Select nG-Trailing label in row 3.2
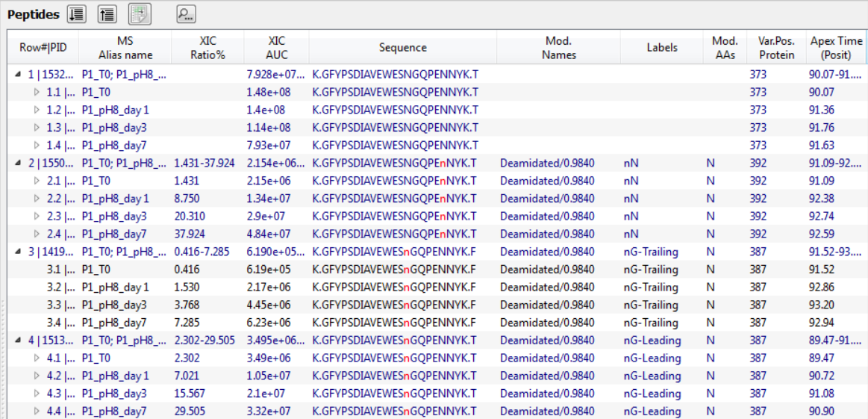868x419 pixels. (x=651, y=287)
